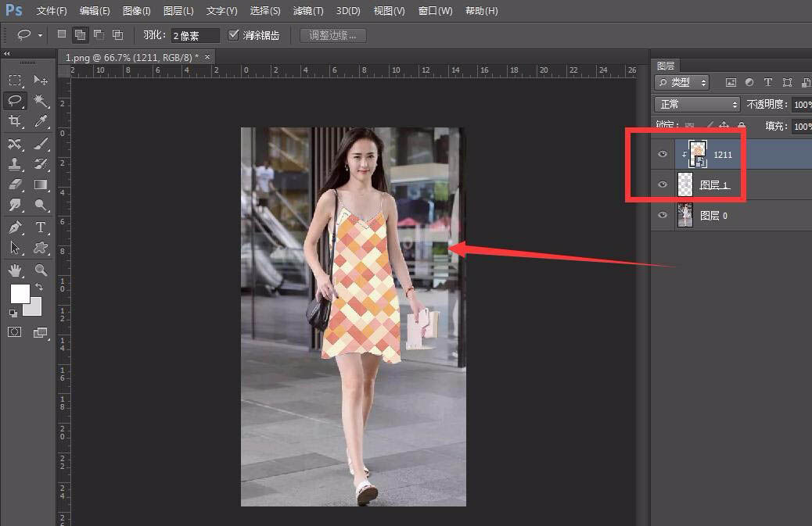The image size is (812, 526).
Task: Select the Dodge tool
Action: point(41,205)
